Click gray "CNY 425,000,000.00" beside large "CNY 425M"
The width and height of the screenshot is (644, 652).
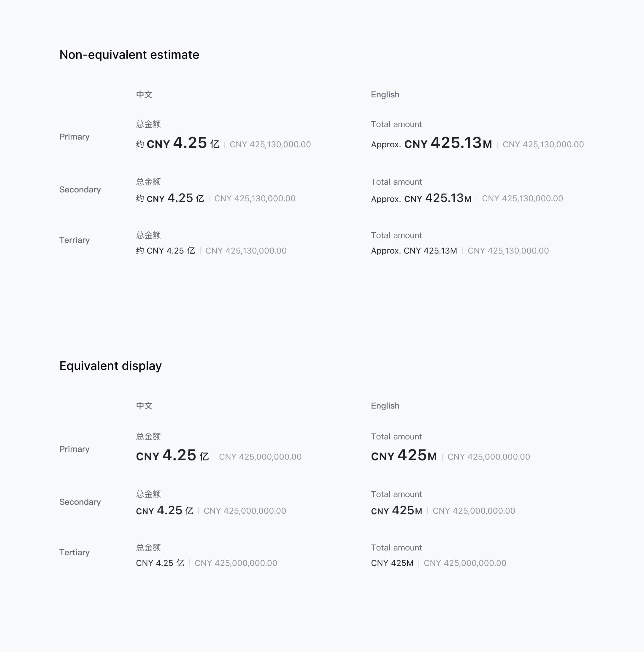tap(488, 457)
